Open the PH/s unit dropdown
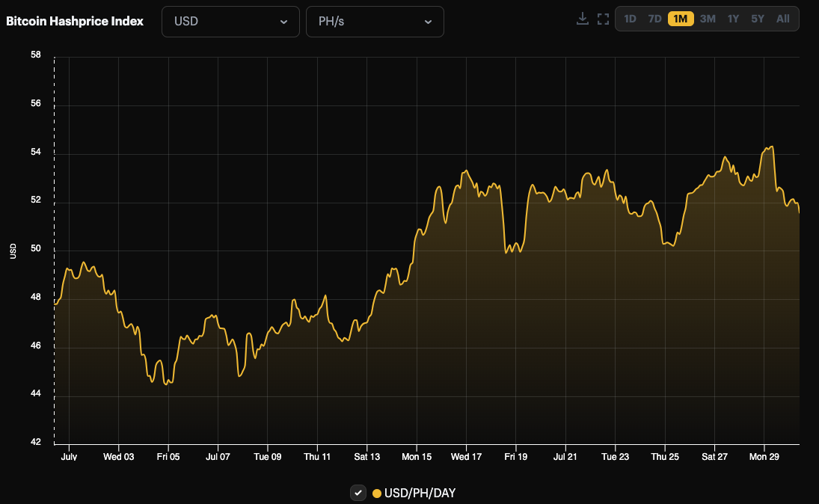 (374, 22)
